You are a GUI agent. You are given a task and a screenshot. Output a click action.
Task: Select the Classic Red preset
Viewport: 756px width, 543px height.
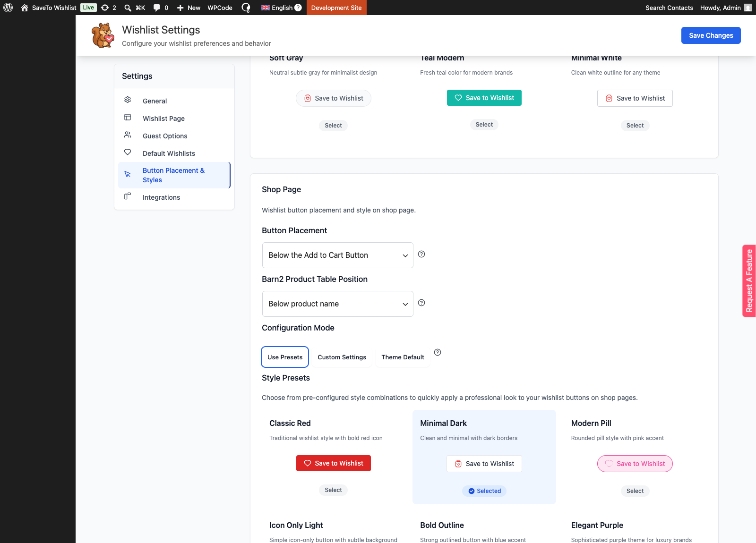point(333,490)
